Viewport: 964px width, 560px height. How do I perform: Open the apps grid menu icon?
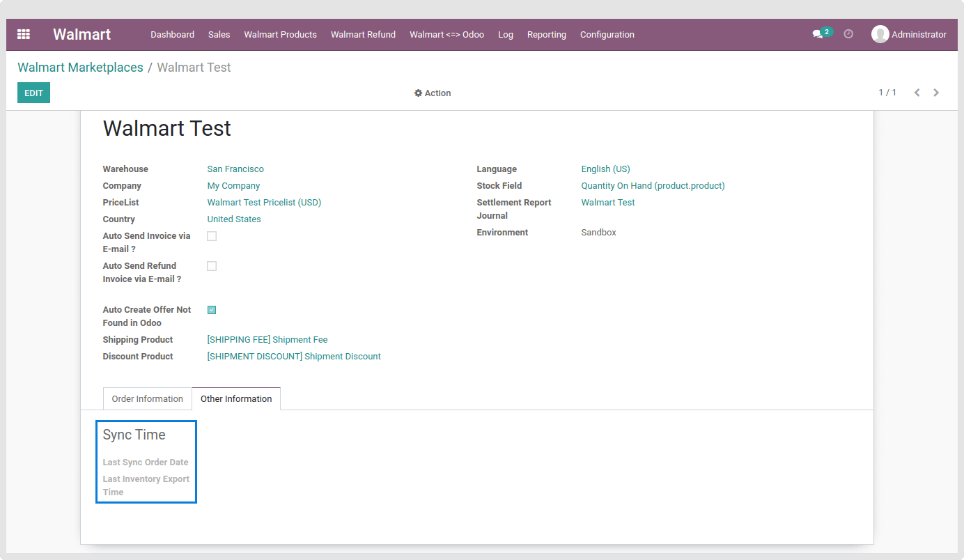(x=24, y=34)
